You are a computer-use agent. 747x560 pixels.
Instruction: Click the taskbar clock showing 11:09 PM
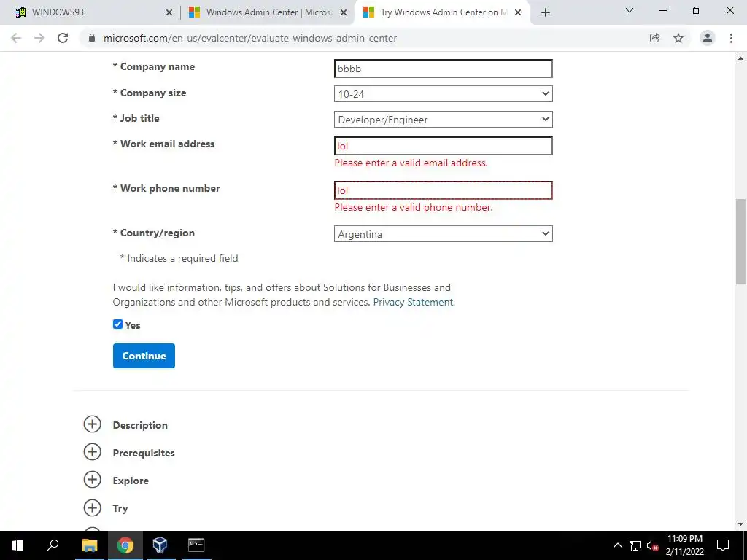click(x=684, y=545)
